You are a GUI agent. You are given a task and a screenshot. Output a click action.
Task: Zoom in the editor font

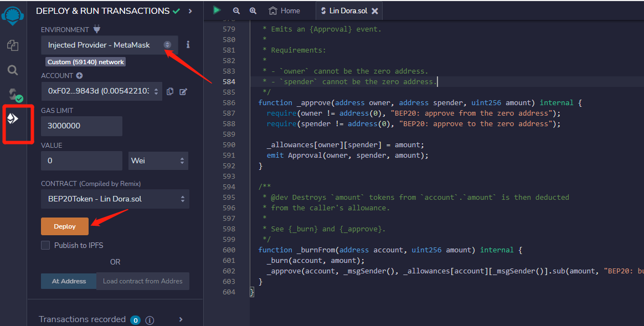[x=253, y=11]
